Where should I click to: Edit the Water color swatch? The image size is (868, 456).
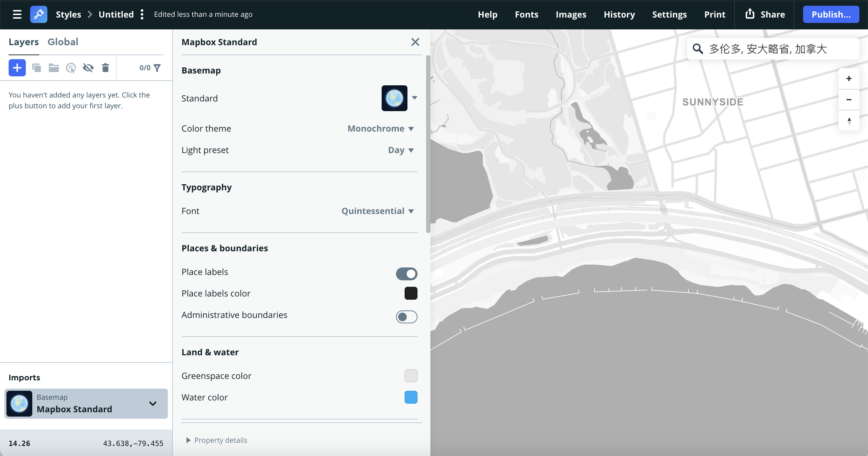[x=410, y=397]
